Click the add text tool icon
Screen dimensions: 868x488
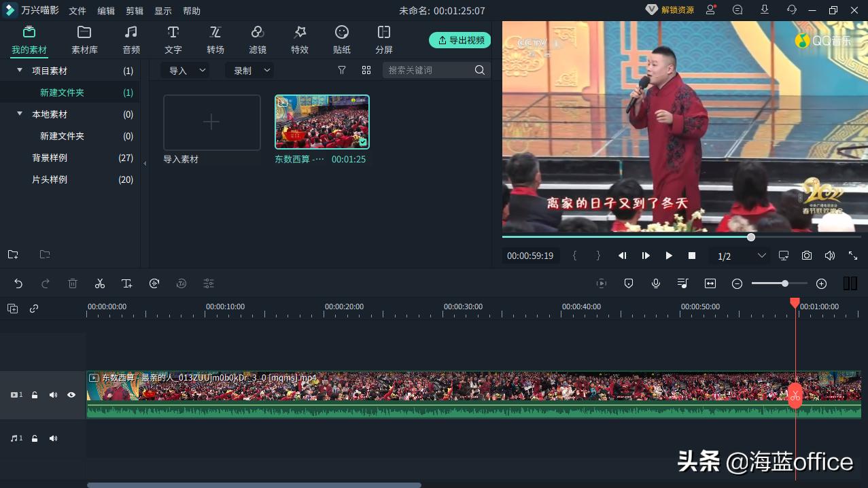(x=127, y=283)
